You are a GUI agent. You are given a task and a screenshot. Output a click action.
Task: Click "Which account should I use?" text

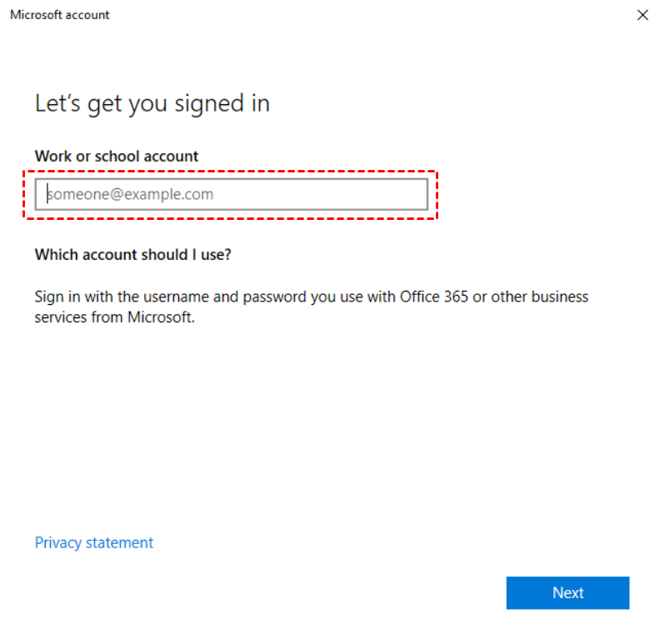132,254
